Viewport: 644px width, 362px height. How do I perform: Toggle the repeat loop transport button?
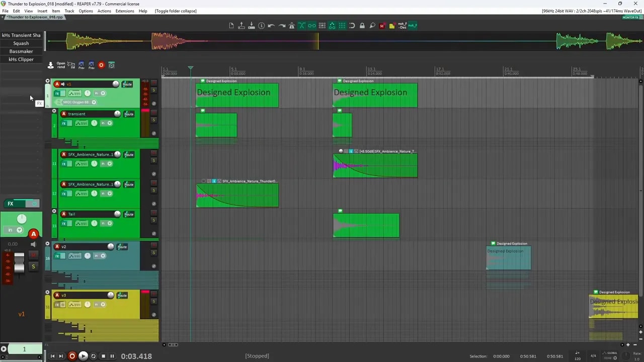(93, 356)
